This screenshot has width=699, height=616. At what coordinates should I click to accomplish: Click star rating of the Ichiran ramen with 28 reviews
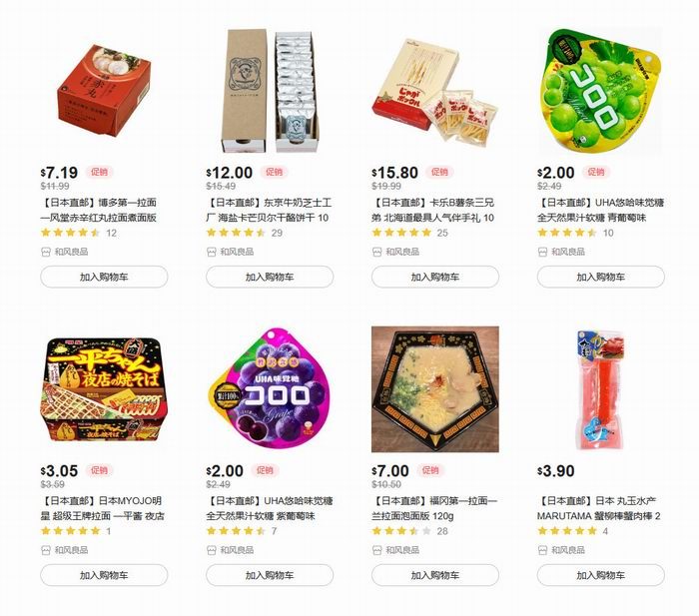[x=401, y=531]
